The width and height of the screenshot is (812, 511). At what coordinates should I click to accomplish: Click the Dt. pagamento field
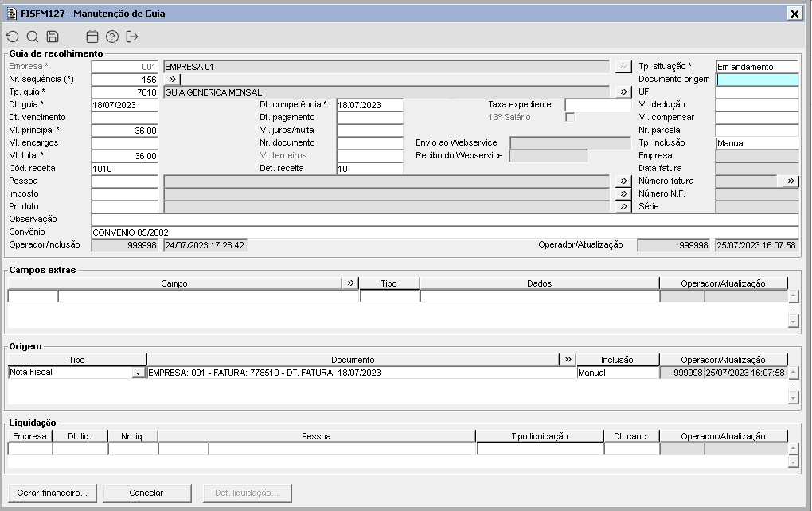369,118
